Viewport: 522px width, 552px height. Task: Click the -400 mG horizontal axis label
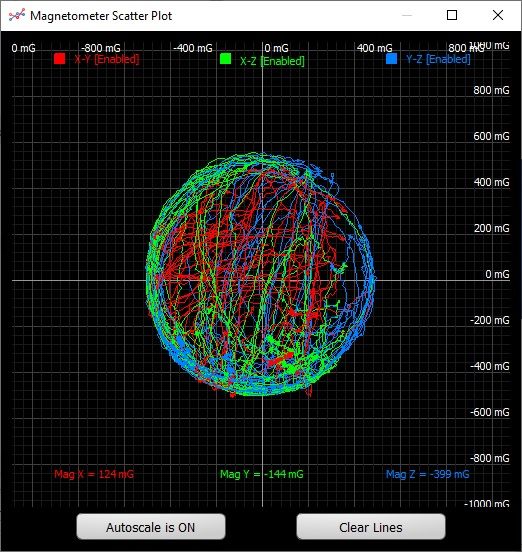tap(193, 48)
